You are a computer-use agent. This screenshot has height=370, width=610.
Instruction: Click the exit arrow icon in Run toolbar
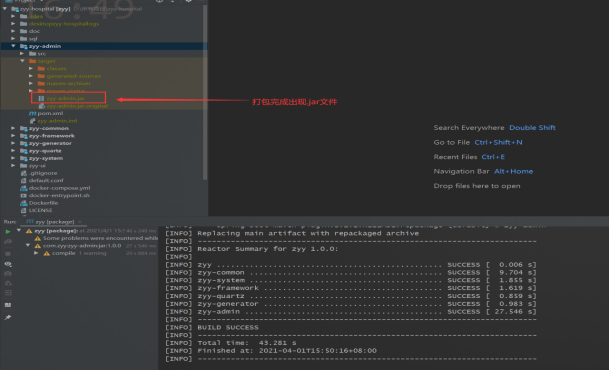pos(8,293)
